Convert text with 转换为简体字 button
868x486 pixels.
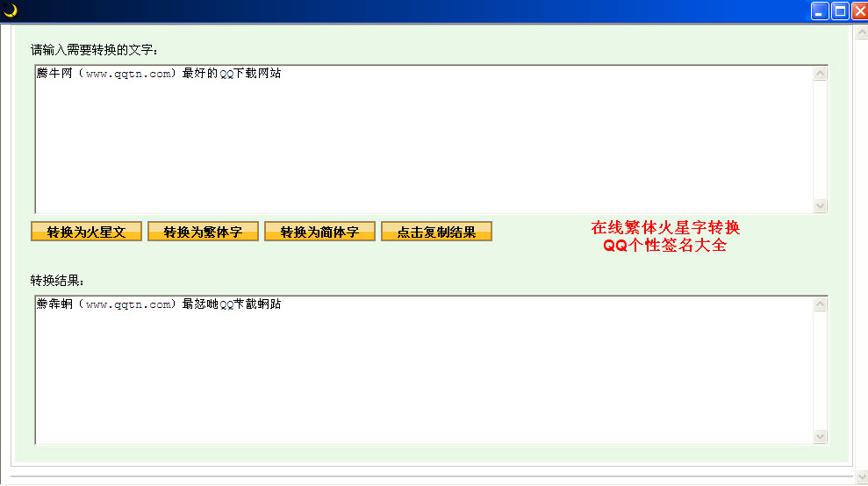point(319,232)
